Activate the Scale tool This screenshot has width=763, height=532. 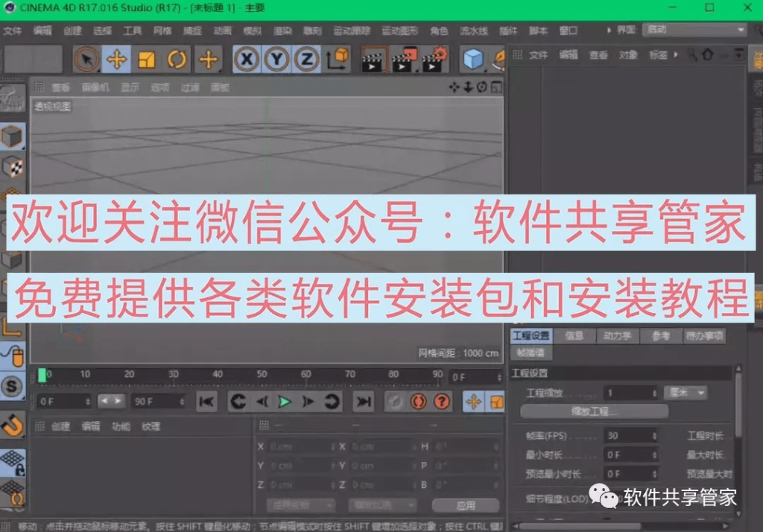[x=146, y=60]
